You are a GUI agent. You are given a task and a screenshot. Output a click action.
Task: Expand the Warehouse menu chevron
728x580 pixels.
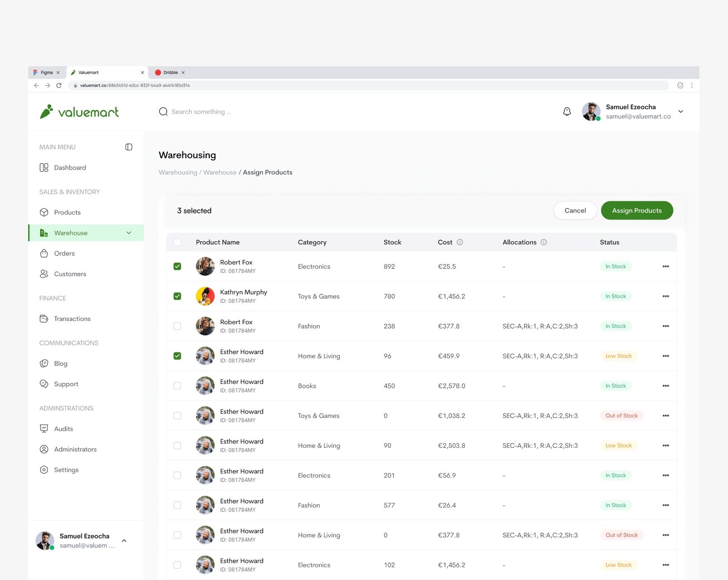[x=129, y=233]
